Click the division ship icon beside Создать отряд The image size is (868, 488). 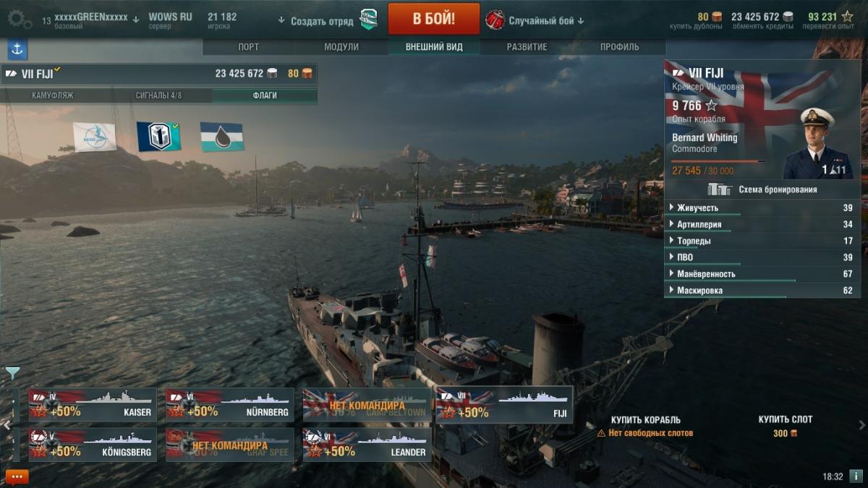point(368,20)
